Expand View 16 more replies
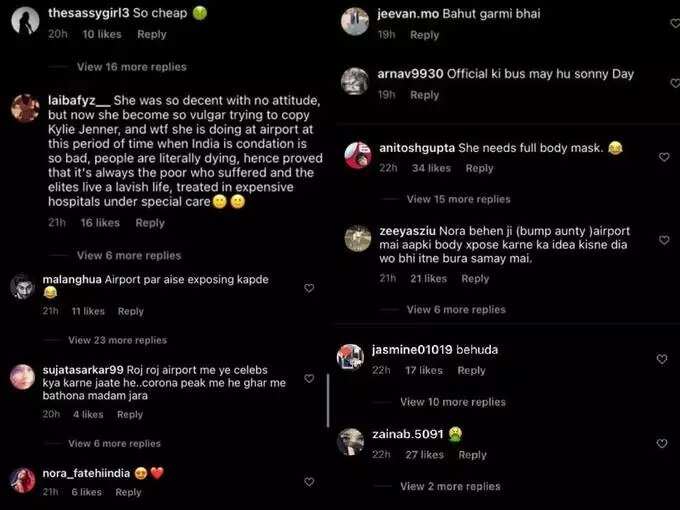The image size is (680, 510). pyautogui.click(x=132, y=67)
